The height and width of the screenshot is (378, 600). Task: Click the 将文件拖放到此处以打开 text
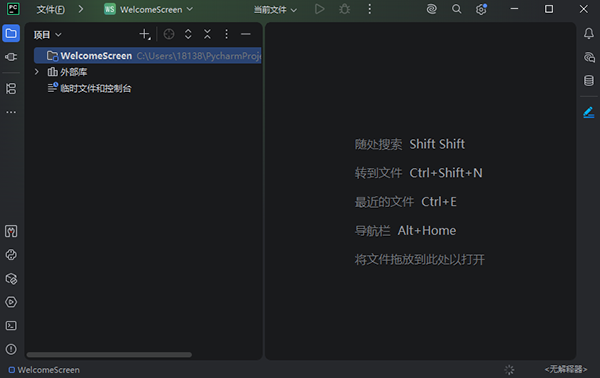[419, 260]
